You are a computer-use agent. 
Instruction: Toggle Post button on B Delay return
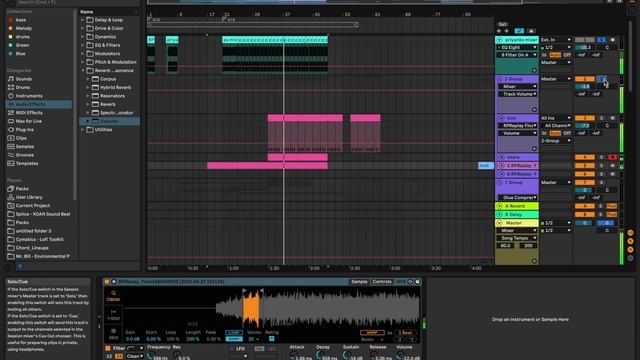pyautogui.click(x=611, y=214)
